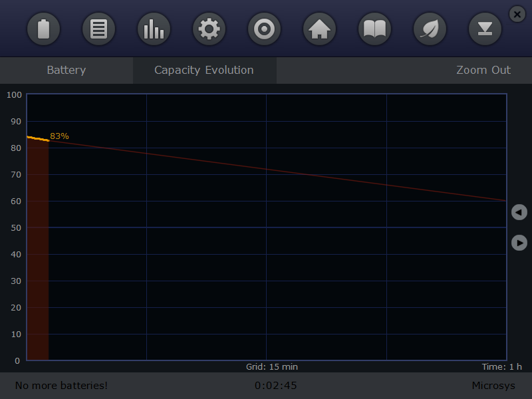Go to the home icon
The image size is (532, 399).
[x=320, y=29]
